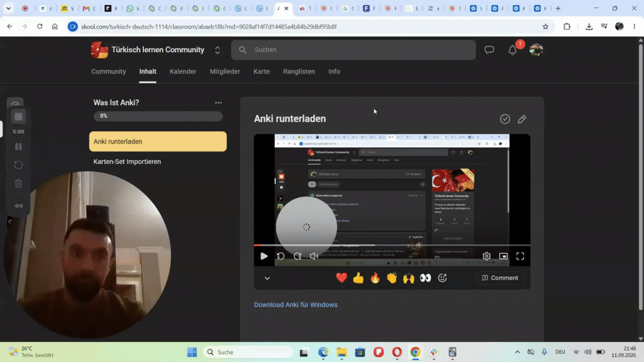Image resolution: width=644 pixels, height=362 pixels.
Task: Click the video progress bar
Action: (x=392, y=245)
